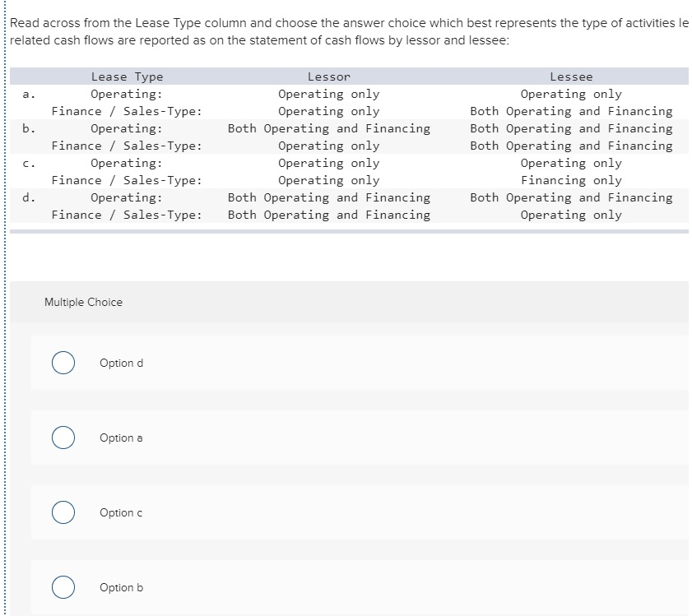Click the 'Lessee' column header
This screenshot has height=616, width=692.
tap(571, 76)
